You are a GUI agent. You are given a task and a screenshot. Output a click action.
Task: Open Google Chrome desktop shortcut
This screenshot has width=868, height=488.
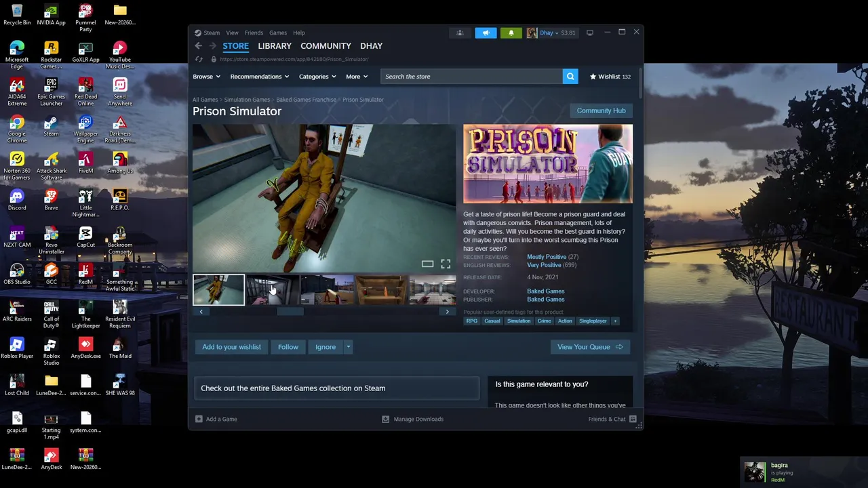pos(17,129)
